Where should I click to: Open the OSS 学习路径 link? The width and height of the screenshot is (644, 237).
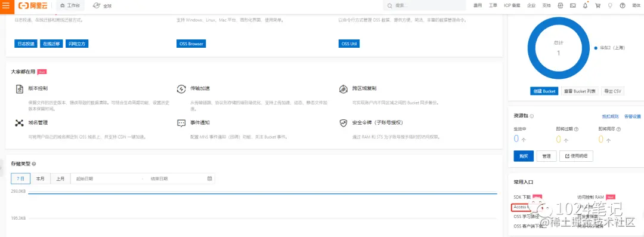(525, 216)
